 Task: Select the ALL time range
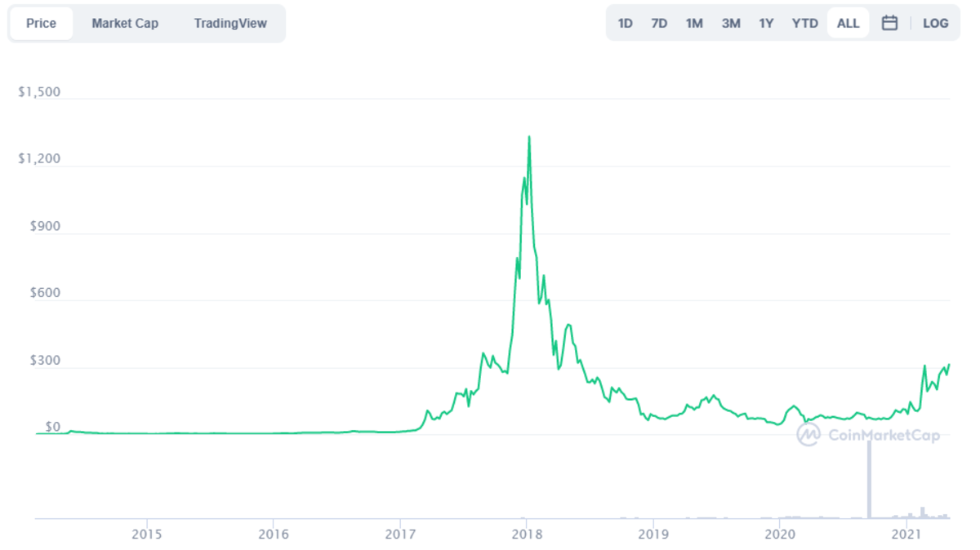point(848,23)
